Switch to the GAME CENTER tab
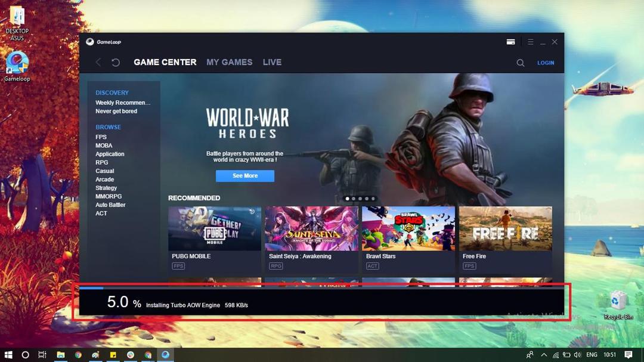The image size is (644, 362). pyautogui.click(x=165, y=63)
